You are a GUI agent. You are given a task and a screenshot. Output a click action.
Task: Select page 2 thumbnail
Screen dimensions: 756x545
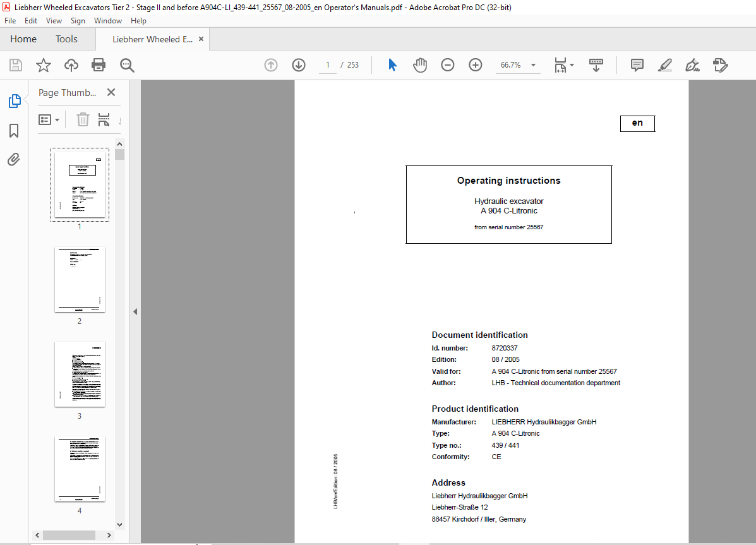click(80, 280)
